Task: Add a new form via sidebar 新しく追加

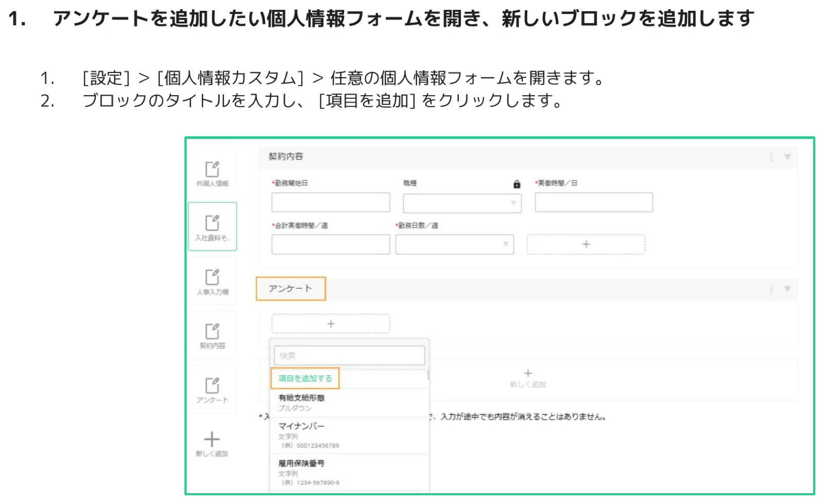Action: click(x=212, y=444)
